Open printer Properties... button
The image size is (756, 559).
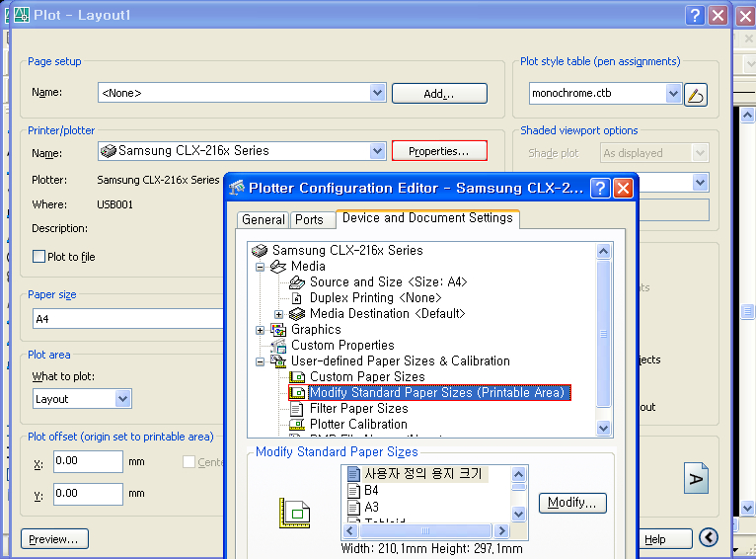coord(439,151)
